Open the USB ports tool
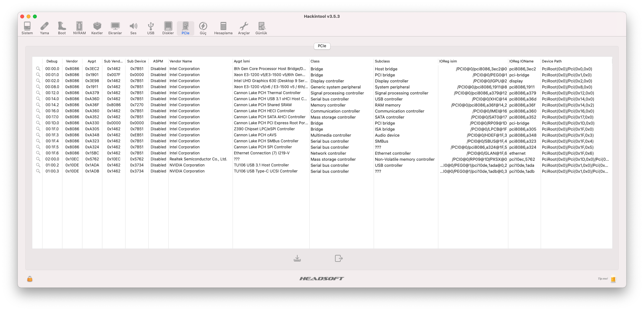This screenshot has height=311, width=644. point(151,28)
